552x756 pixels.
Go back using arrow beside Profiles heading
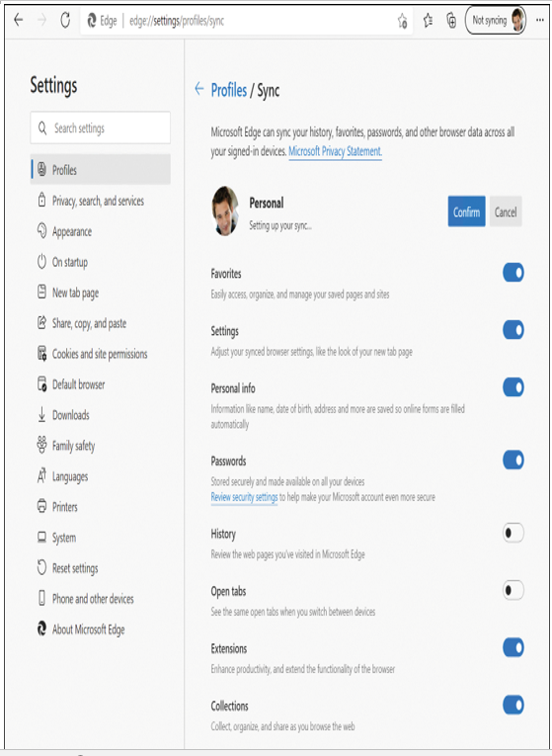(x=198, y=89)
